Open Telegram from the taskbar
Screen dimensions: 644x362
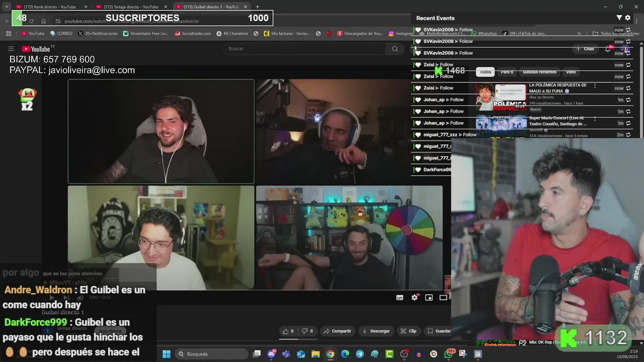[360, 354]
